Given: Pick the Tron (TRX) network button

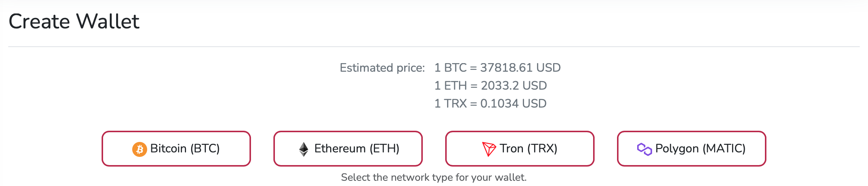Looking at the screenshot, I should point(520,149).
